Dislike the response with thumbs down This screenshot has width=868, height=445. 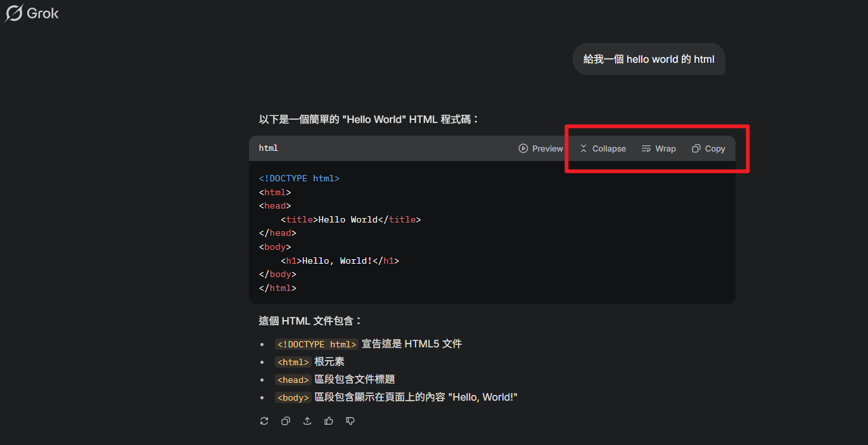(350, 421)
